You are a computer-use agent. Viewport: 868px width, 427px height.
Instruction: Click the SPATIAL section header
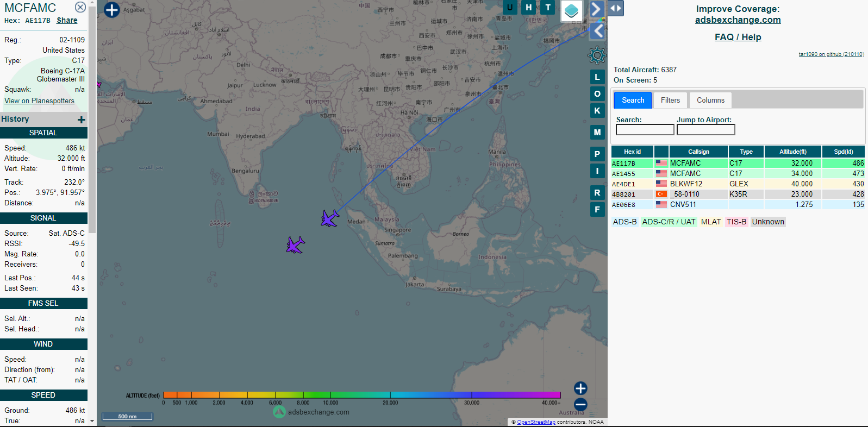[43, 133]
